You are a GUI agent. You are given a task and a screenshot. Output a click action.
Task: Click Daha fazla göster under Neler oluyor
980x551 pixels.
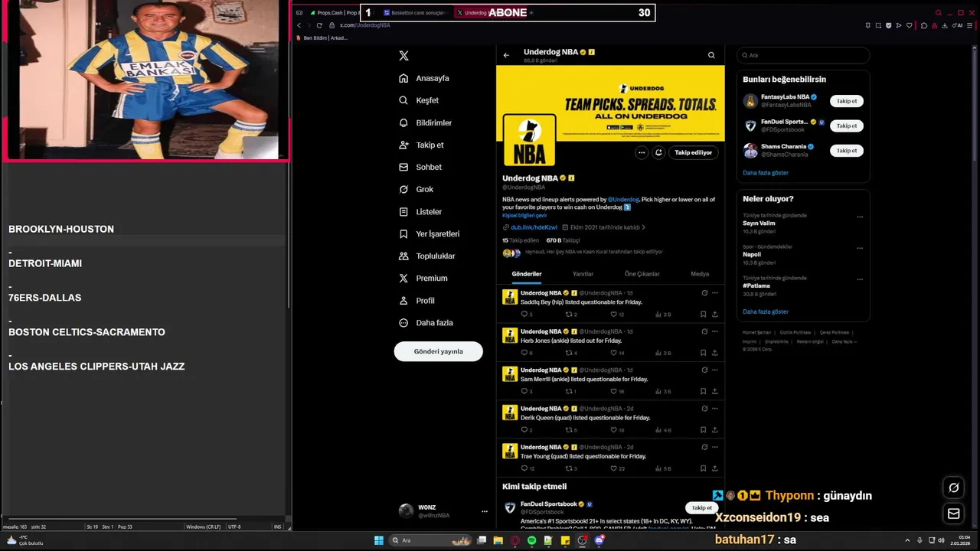[766, 311]
